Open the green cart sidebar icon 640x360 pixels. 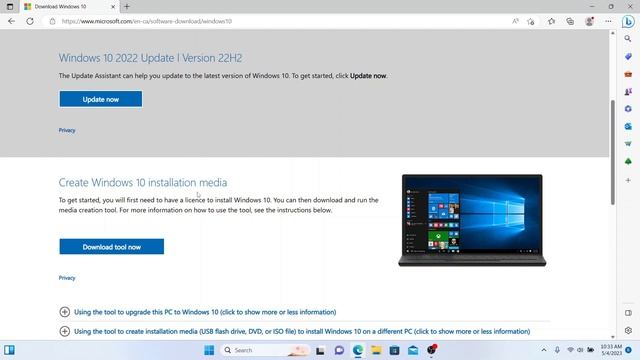pyautogui.click(x=628, y=144)
